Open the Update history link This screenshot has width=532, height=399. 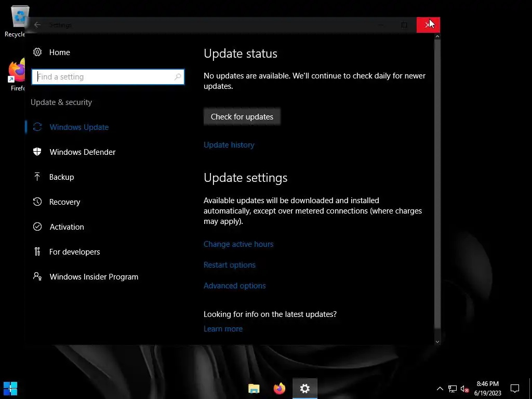tap(229, 145)
